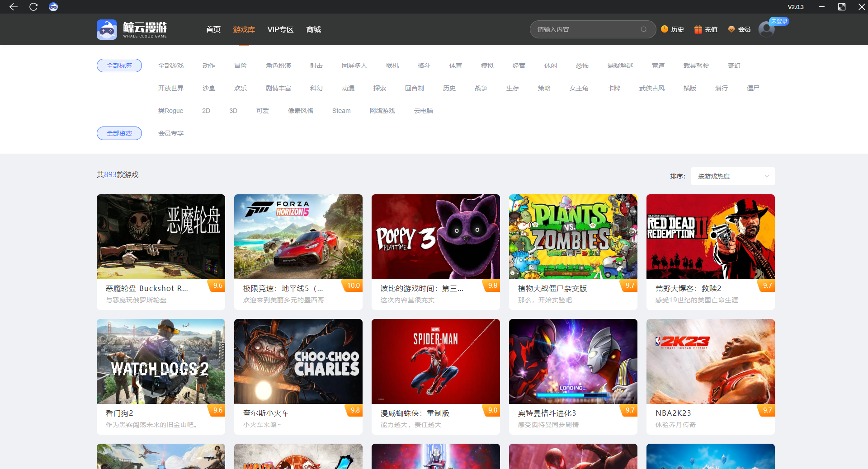Open the Plants vs. Zombies thumbnail
868x469 pixels.
573,237
